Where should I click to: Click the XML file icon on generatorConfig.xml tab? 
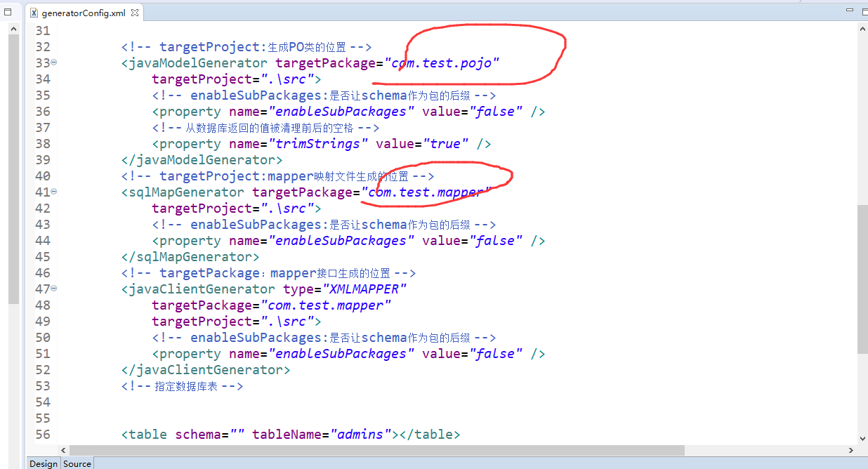[34, 13]
